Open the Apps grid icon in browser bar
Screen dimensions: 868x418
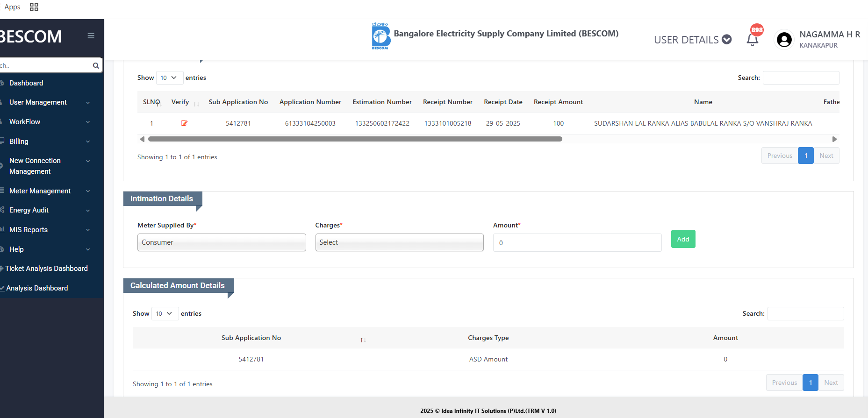[34, 7]
